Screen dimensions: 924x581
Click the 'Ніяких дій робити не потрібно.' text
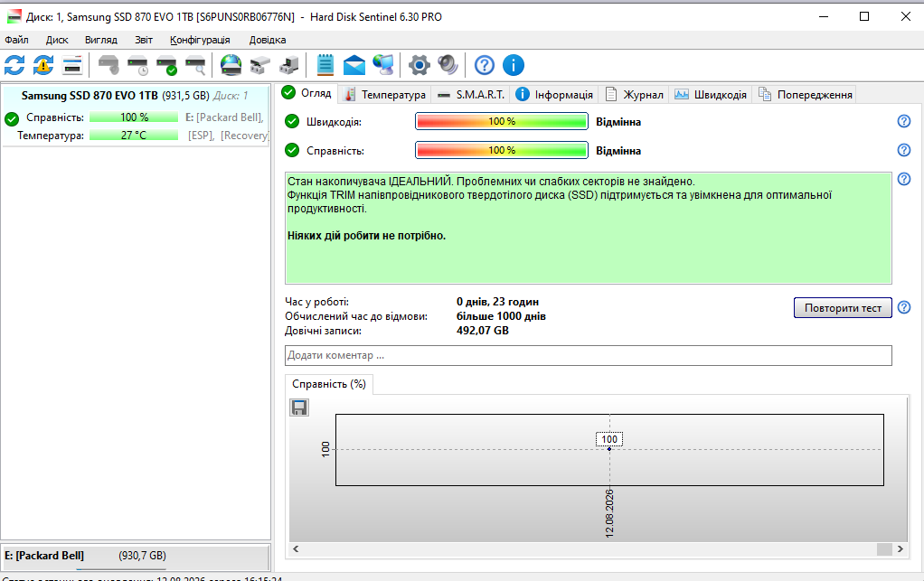pyautogui.click(x=366, y=236)
